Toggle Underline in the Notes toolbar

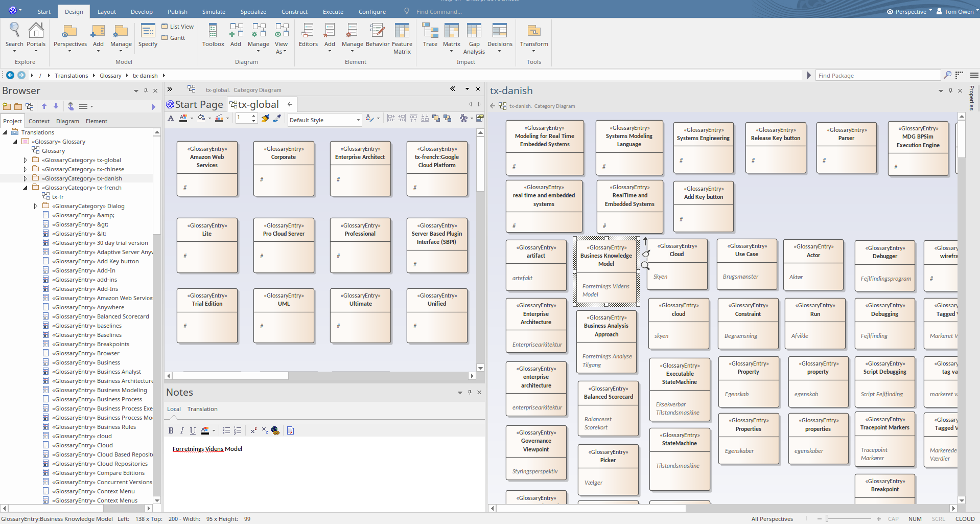pyautogui.click(x=193, y=430)
